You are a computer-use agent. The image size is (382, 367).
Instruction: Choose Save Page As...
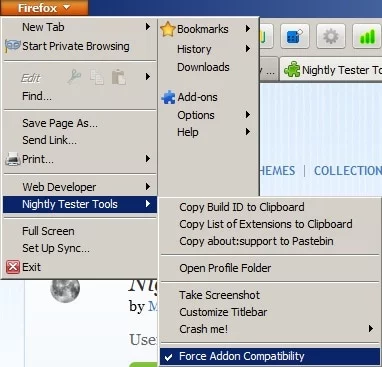(79, 123)
